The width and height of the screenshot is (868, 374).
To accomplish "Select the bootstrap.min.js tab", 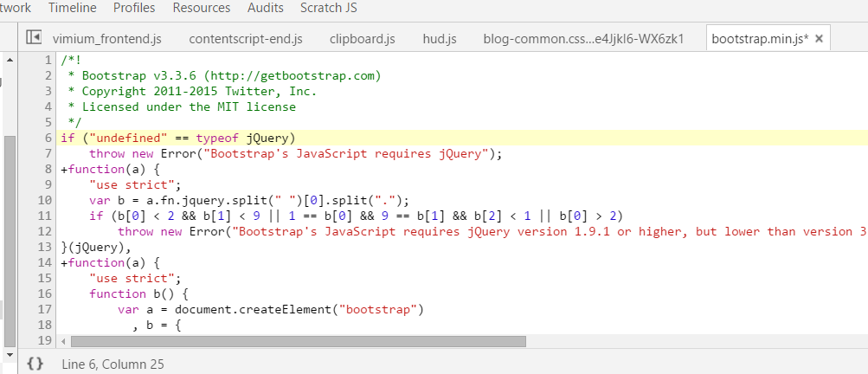I will [760, 39].
